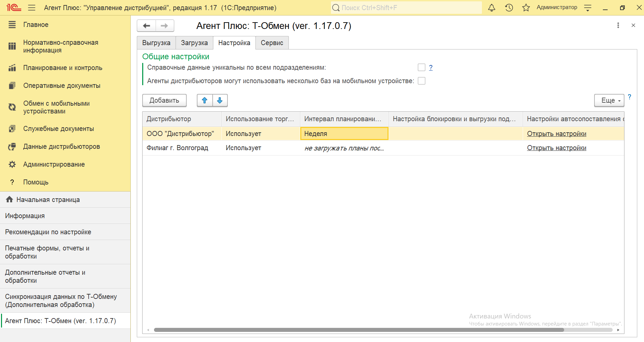The height and width of the screenshot is (342, 644).
Task: Click Служебные документы icon
Action: point(12,129)
